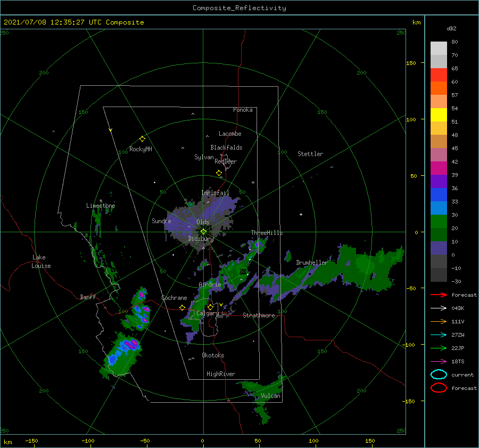479x448 pixels.
Task: Click the Airdrie label
Action: 210,284
